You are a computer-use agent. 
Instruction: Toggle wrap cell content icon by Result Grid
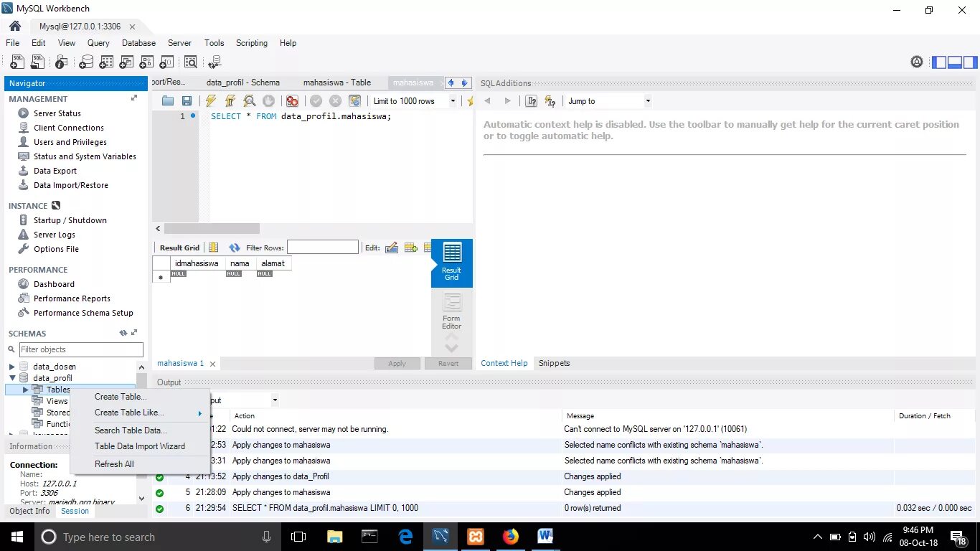[213, 248]
